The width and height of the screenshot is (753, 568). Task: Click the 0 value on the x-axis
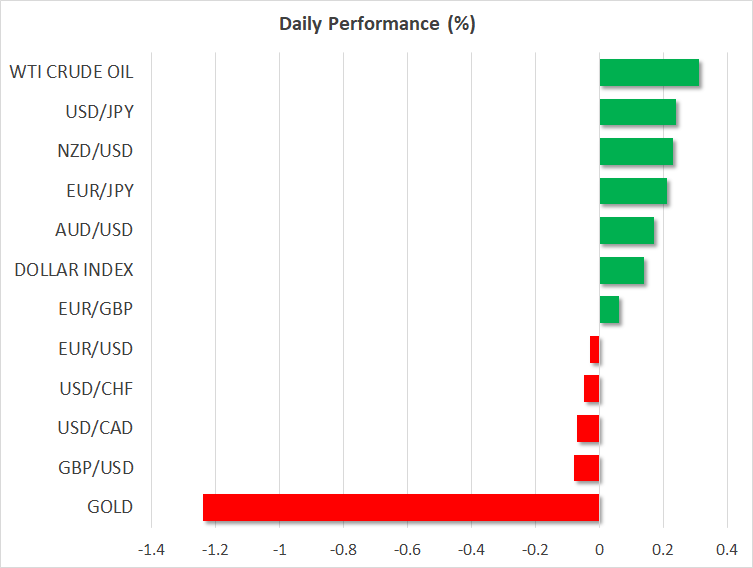(x=599, y=548)
